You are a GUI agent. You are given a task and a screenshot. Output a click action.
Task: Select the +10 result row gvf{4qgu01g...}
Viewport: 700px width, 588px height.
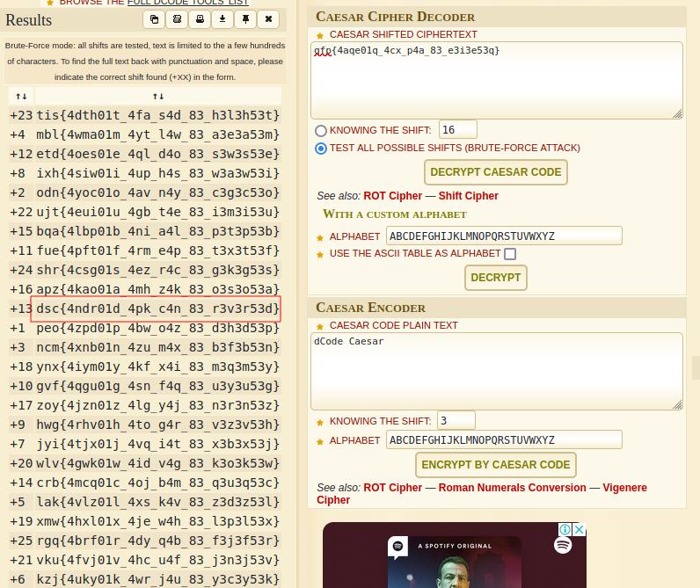click(x=144, y=386)
